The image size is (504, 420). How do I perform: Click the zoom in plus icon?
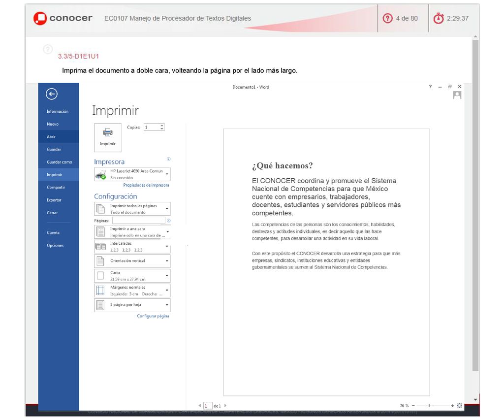pos(452,406)
